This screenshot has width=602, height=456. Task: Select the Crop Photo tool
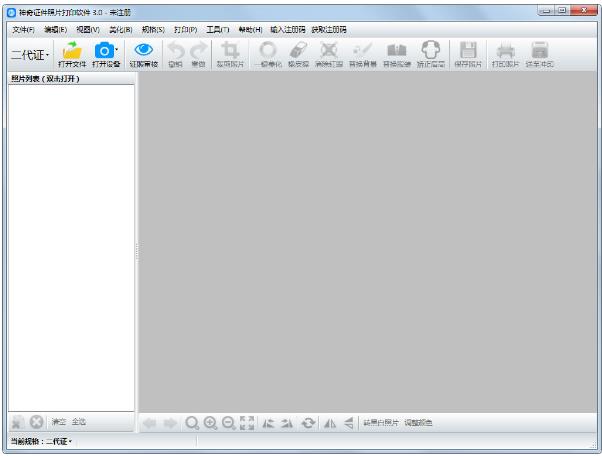point(229,51)
